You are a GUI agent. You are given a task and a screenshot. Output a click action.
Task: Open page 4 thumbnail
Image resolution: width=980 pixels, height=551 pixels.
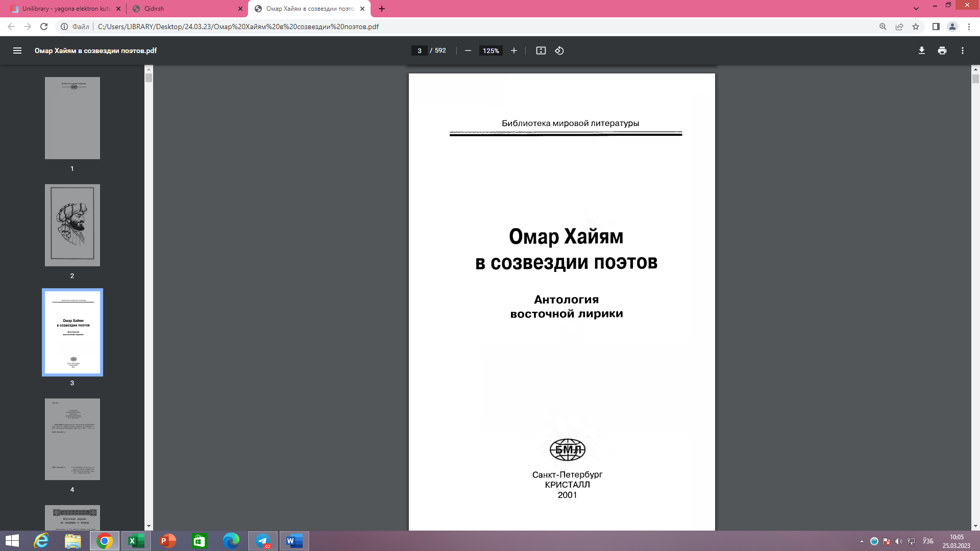pyautogui.click(x=72, y=439)
